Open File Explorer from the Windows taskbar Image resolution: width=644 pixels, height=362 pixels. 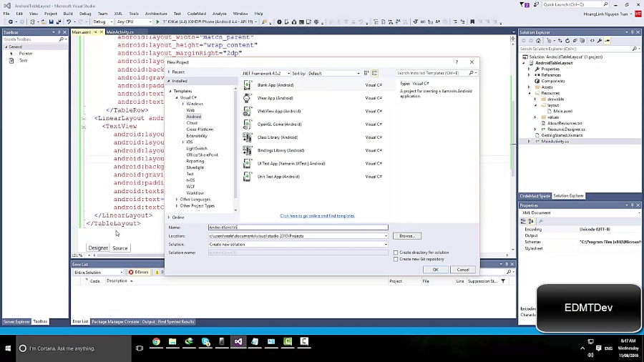click(x=172, y=341)
